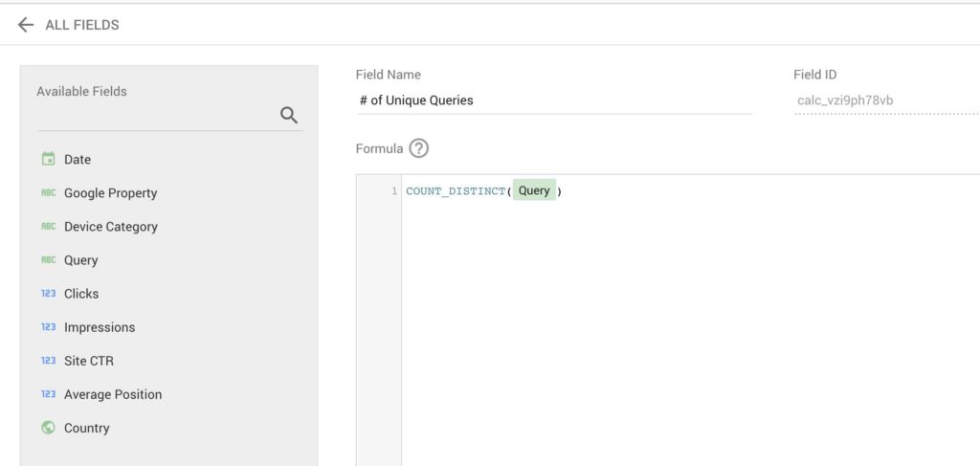Pick the Impressions field
Image resolution: width=980 pixels, height=466 pixels.
[100, 327]
